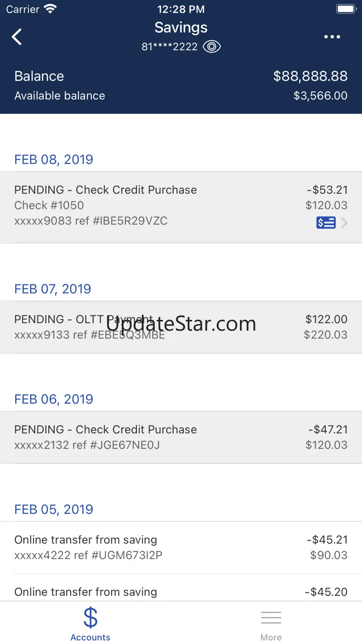Select the -$45.20 online transfer row
The width and height of the screenshot is (362, 644).
(x=181, y=592)
